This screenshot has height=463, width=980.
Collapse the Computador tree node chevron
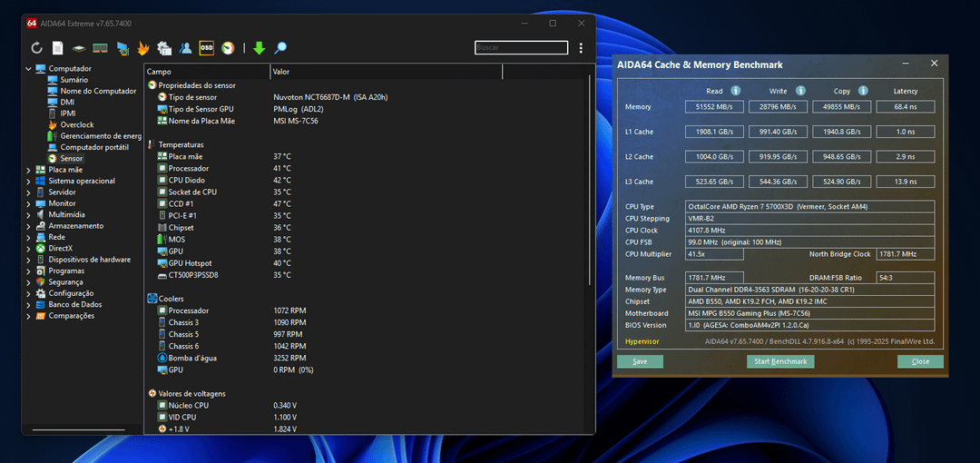coord(28,68)
